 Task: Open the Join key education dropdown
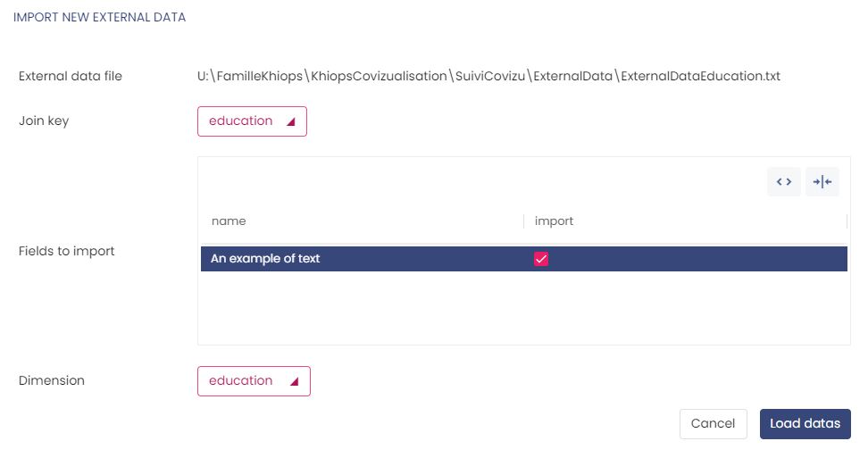(252, 121)
